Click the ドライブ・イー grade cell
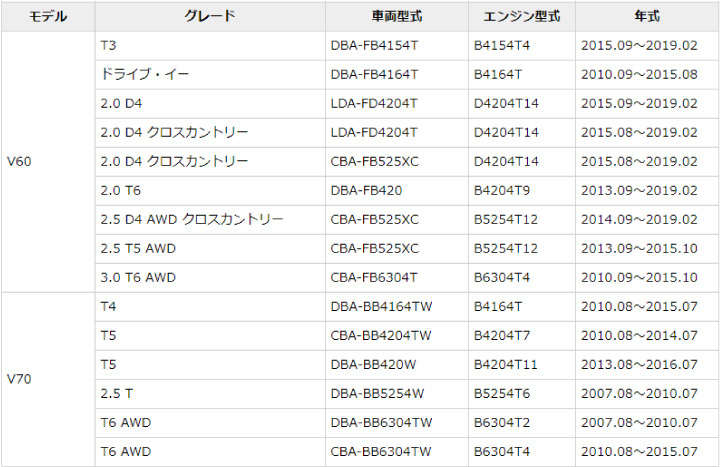720x467 pixels. click(x=145, y=74)
